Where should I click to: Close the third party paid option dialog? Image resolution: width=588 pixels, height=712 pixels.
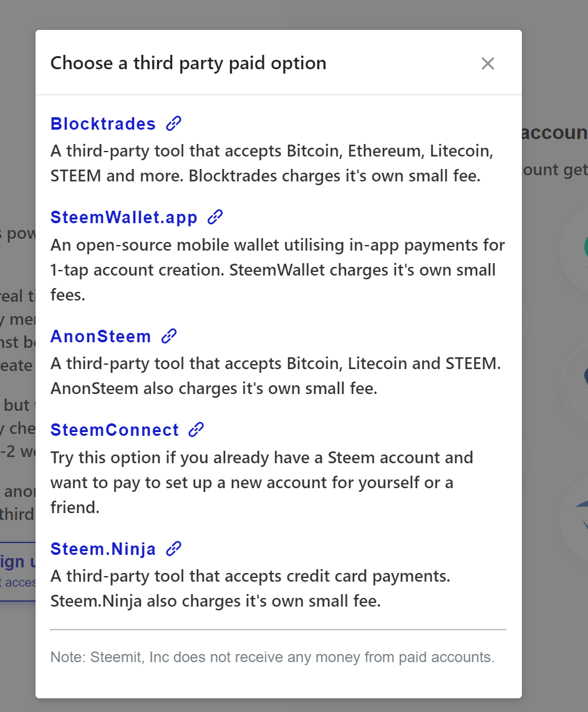tap(488, 63)
